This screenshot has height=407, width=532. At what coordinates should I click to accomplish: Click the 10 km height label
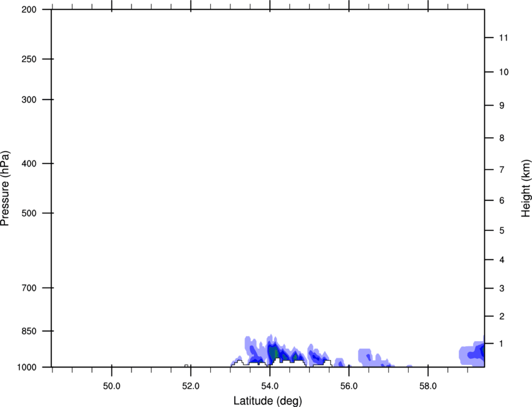coord(504,72)
